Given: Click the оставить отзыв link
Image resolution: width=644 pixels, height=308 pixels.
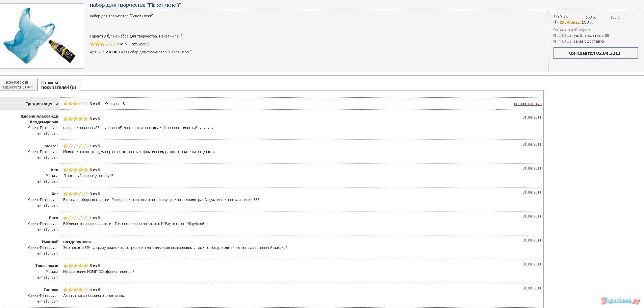Looking at the screenshot, I should (x=527, y=104).
